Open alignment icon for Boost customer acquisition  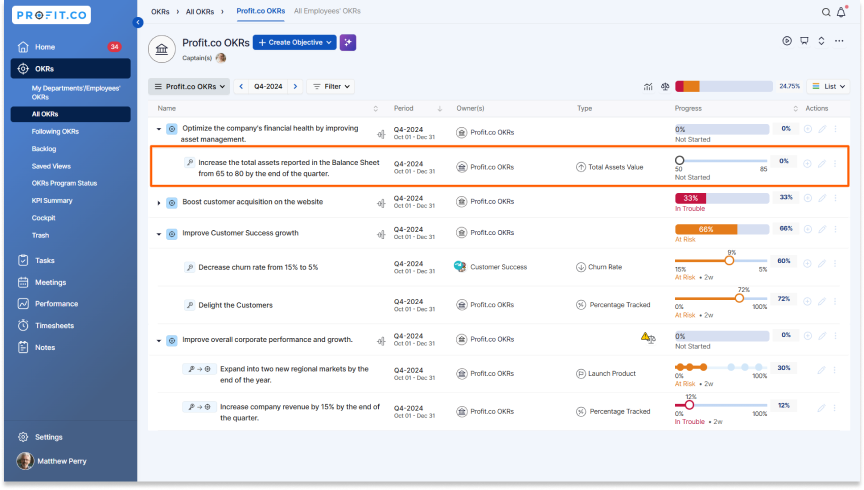pos(381,203)
